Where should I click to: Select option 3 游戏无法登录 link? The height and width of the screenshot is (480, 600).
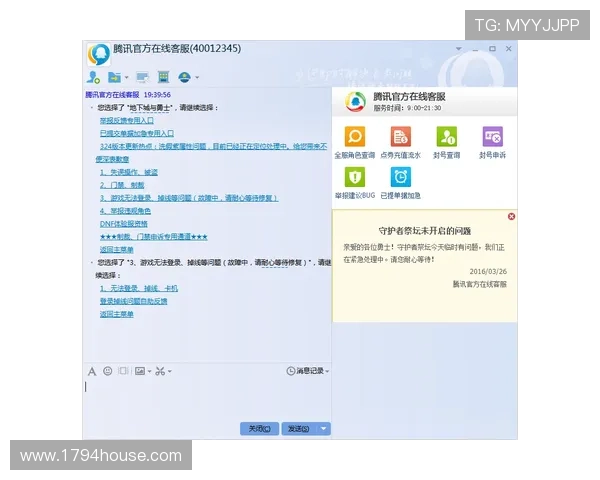(189, 198)
